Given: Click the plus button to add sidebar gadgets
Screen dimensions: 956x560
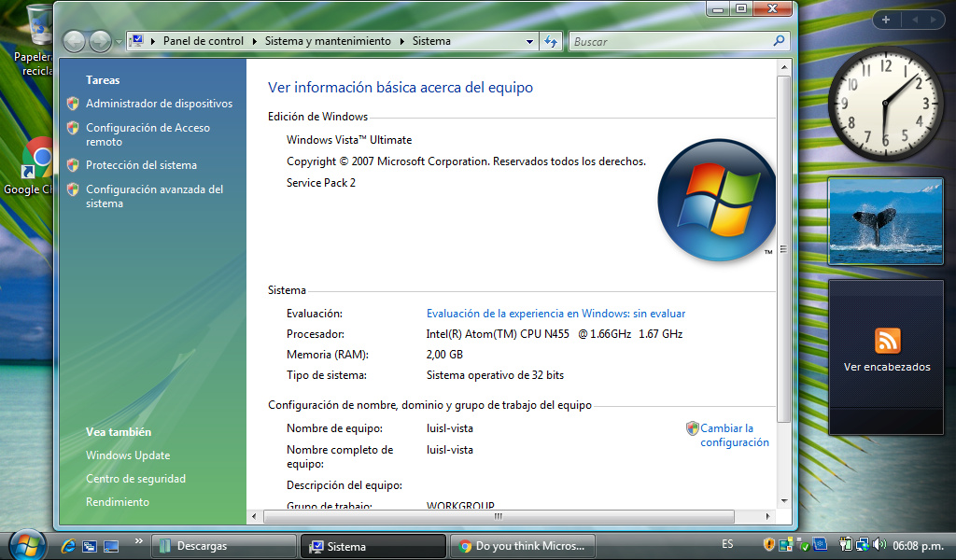Looking at the screenshot, I should [x=886, y=21].
